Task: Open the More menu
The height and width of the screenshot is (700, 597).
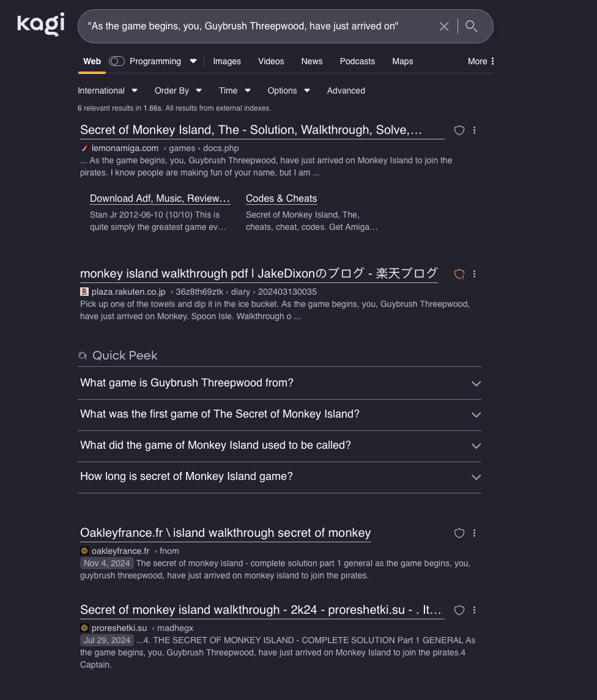Action: click(481, 61)
